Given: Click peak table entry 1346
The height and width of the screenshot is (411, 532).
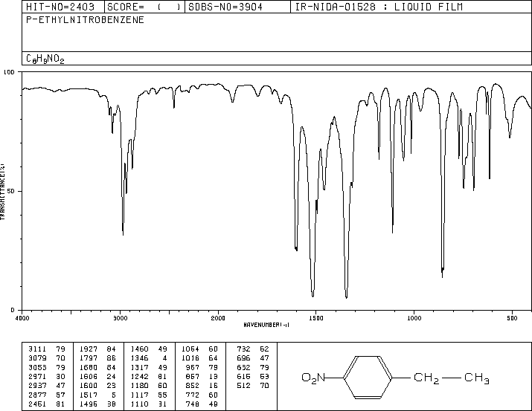Looking at the screenshot, I should click(139, 358).
